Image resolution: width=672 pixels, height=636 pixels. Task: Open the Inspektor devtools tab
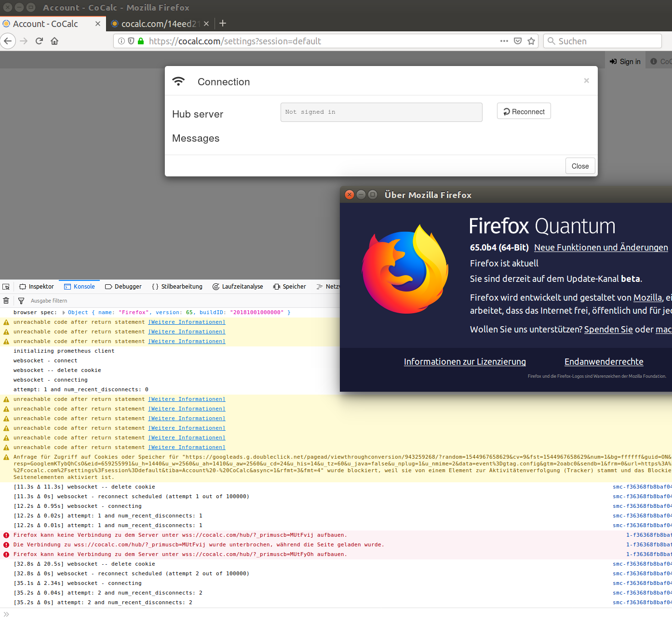click(37, 287)
